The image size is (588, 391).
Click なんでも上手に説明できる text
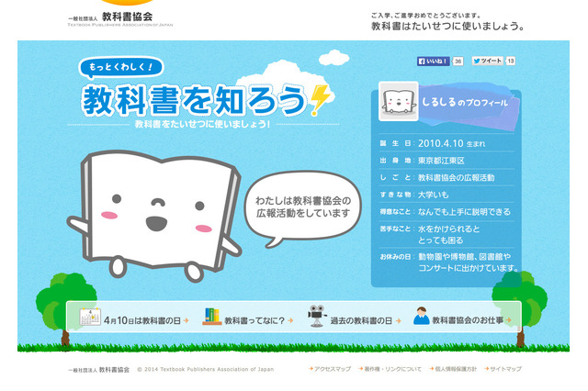pyautogui.click(x=464, y=212)
